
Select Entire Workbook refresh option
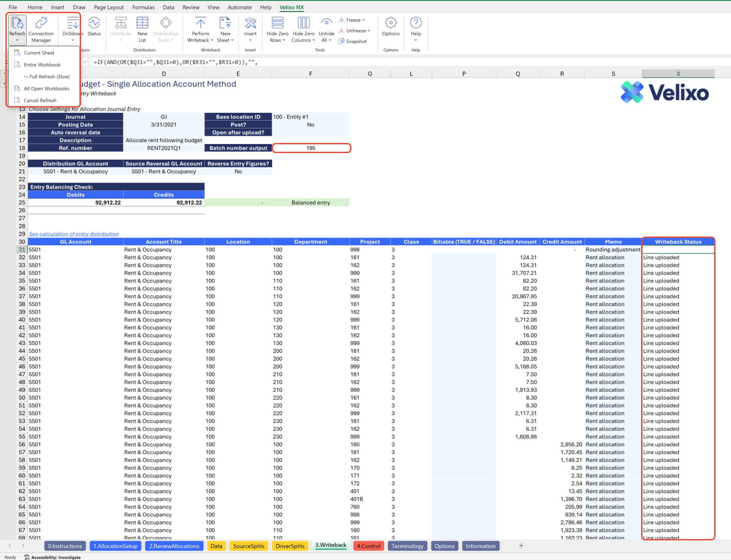pyautogui.click(x=42, y=65)
